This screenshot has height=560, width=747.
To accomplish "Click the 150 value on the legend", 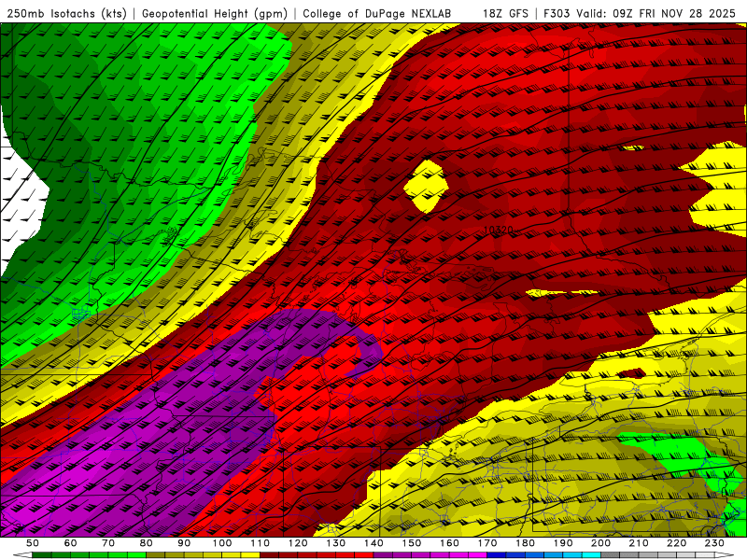I will click(412, 543).
